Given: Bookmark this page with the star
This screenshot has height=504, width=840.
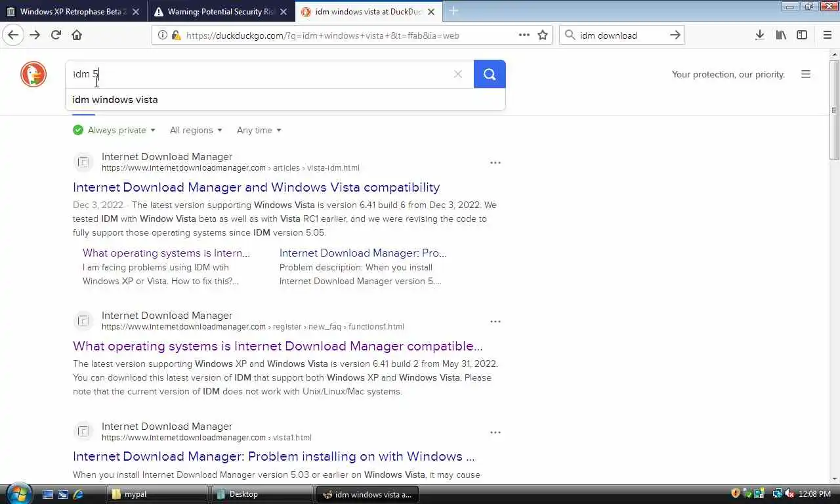Looking at the screenshot, I should coord(543,35).
